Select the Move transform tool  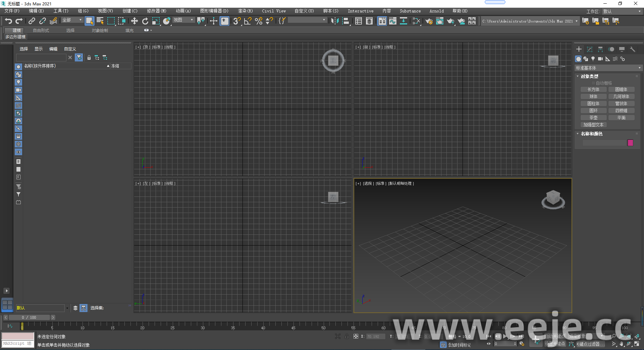134,21
